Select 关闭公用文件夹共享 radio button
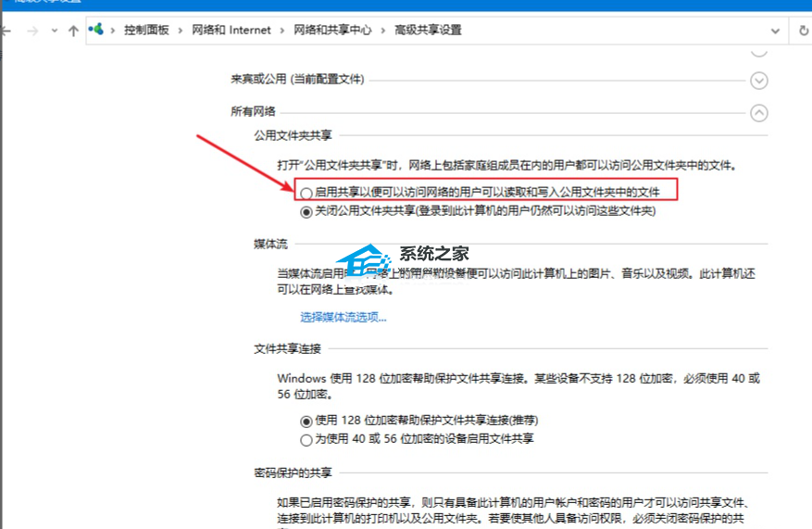The height and width of the screenshot is (529, 812). (306, 212)
